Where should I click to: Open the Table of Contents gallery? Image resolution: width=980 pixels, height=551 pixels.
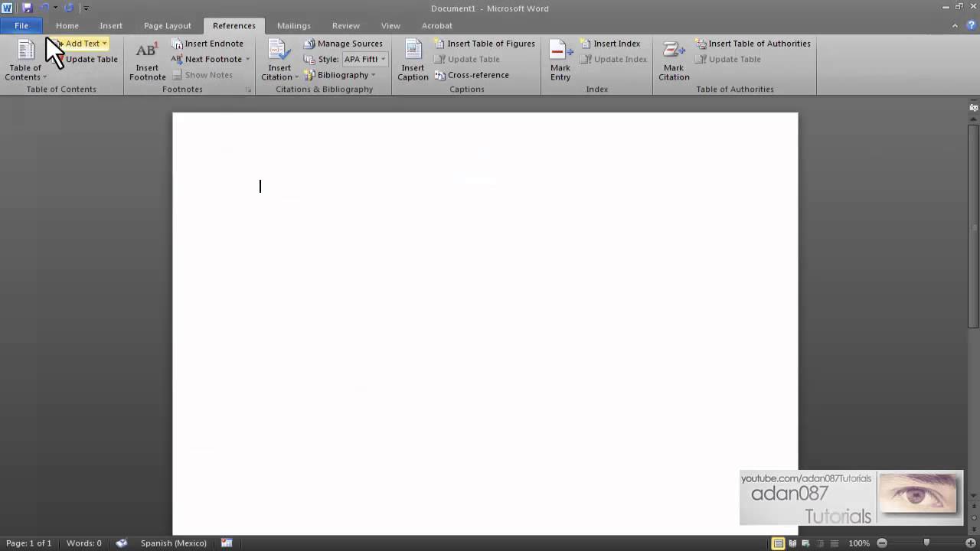click(25, 60)
